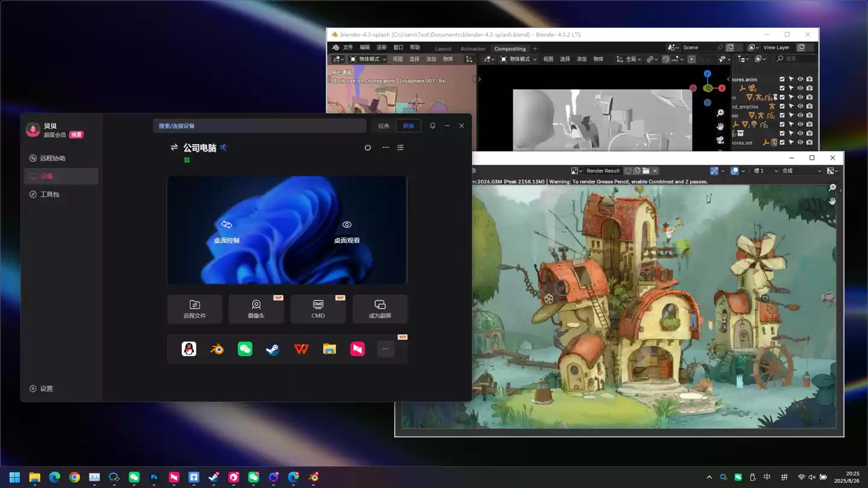Expand the 合成 pass dropdown
The height and width of the screenshot is (488, 868).
click(801, 171)
